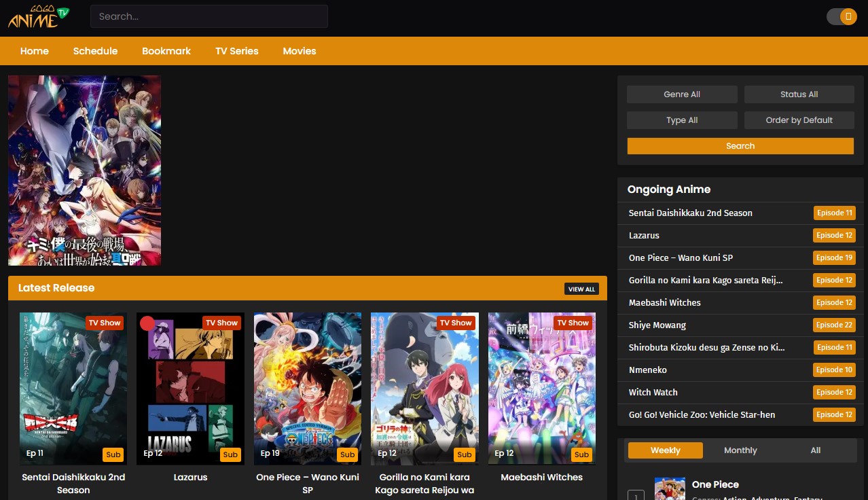Click the orange Search filter button
The image size is (868, 500).
pos(740,146)
